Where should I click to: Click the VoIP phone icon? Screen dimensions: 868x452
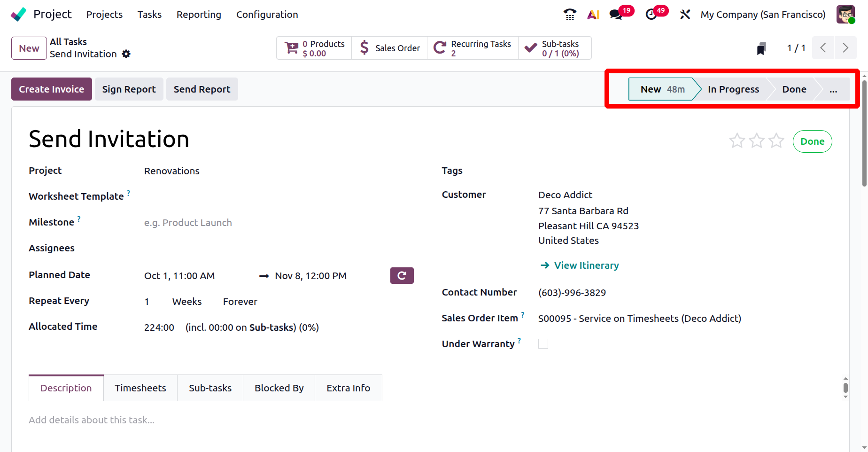point(570,15)
